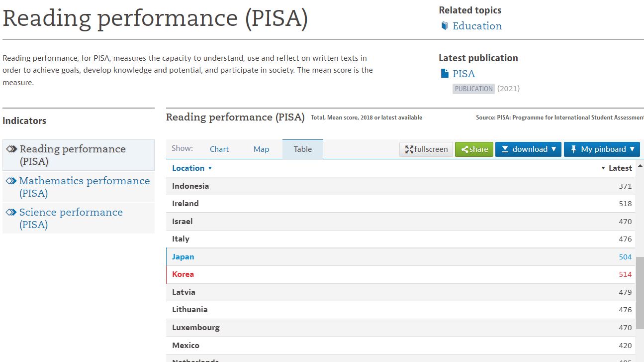Screen dimensions: 644x362
Task: Click the PISA publication document icon
Action: (445, 74)
